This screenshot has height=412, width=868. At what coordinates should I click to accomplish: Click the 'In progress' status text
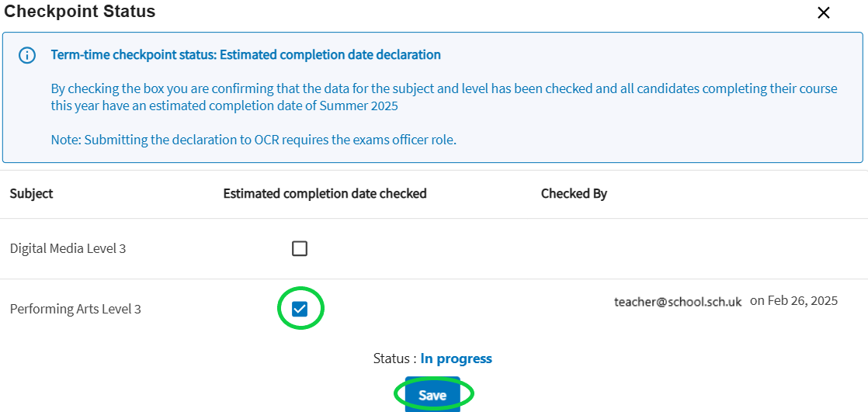pyautogui.click(x=456, y=358)
